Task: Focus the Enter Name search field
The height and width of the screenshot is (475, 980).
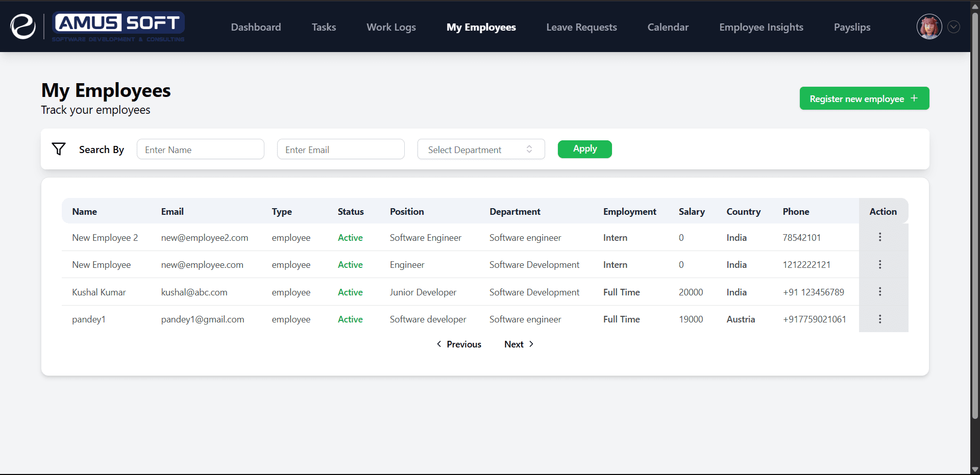Action: coord(200,149)
